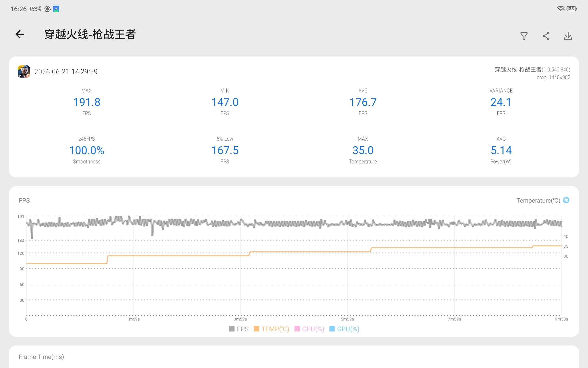Open the filter funnel icon

524,36
